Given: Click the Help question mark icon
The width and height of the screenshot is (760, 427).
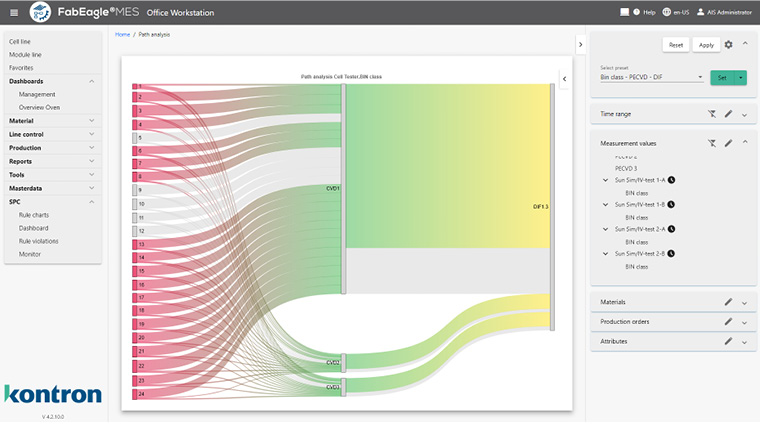Looking at the screenshot, I should click(x=636, y=12).
